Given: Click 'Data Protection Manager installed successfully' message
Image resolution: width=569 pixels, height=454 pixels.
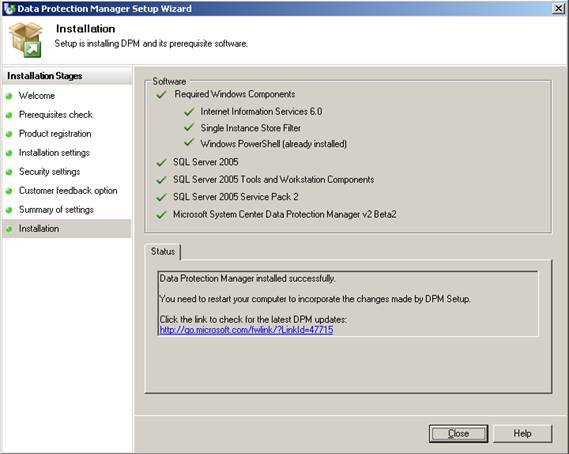Looking at the screenshot, I should click(247, 278).
